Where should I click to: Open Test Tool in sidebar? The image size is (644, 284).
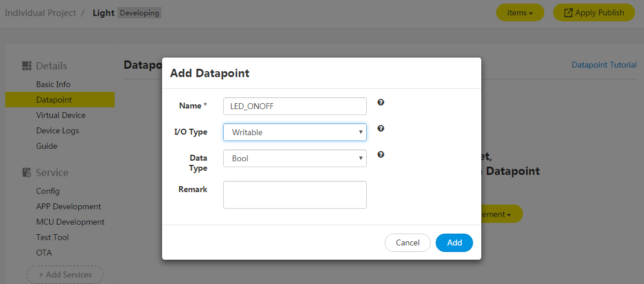tap(53, 237)
